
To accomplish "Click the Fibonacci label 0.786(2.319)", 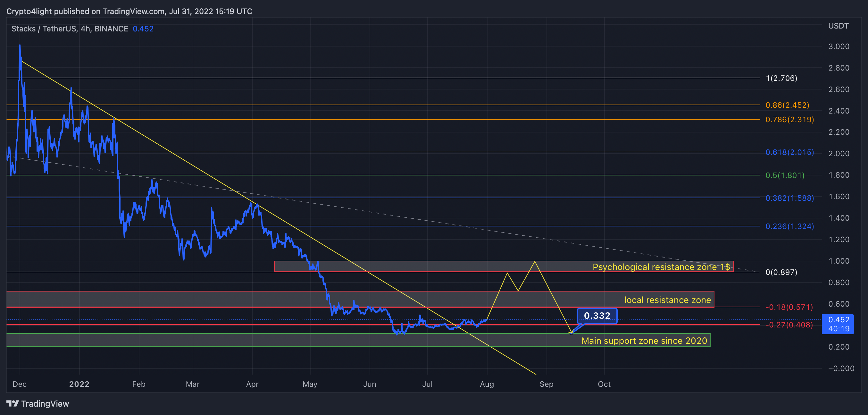I will pos(789,120).
